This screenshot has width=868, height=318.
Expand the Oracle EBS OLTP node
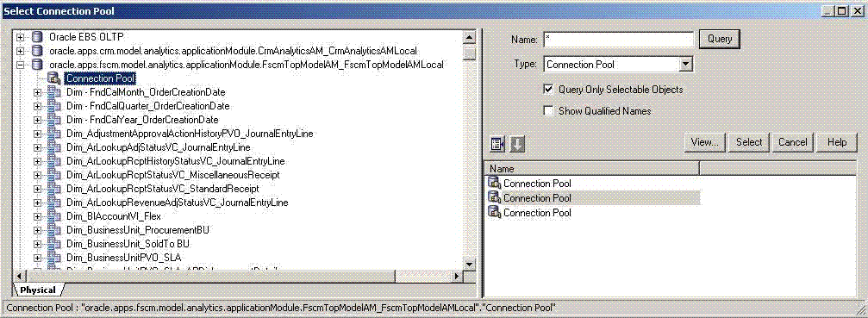[x=21, y=37]
